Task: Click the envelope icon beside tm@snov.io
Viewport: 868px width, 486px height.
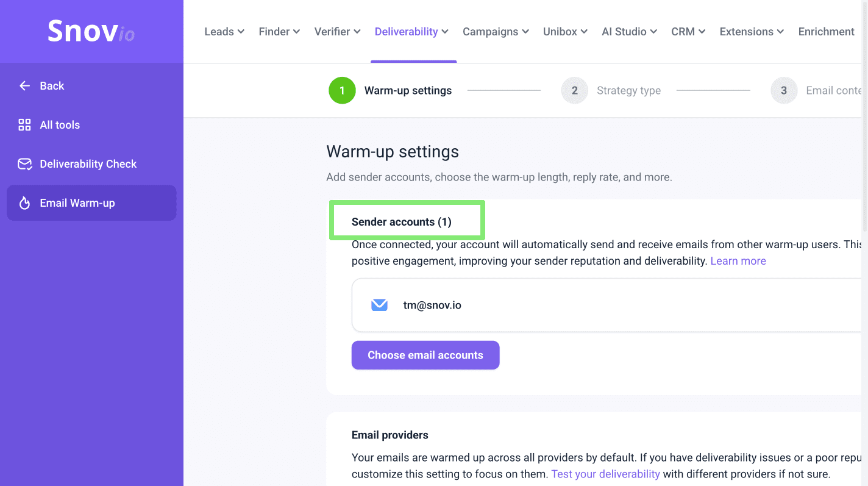Action: 379,305
